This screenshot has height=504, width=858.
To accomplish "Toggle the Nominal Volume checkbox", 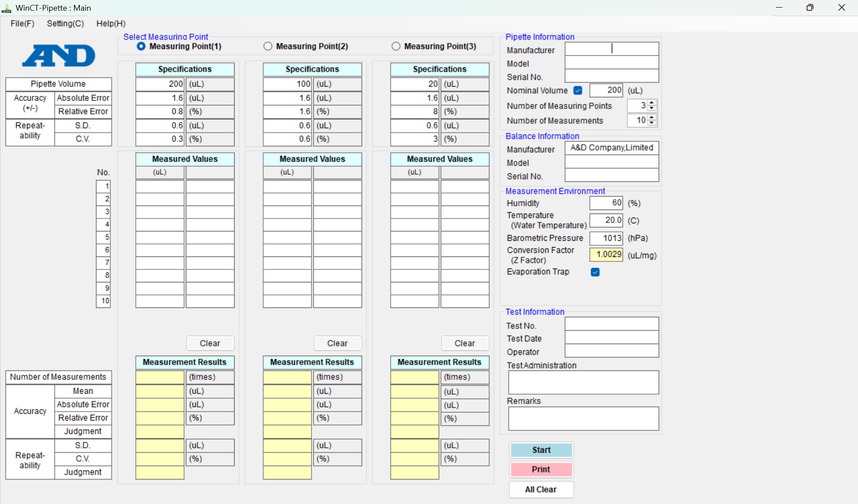I will 578,91.
